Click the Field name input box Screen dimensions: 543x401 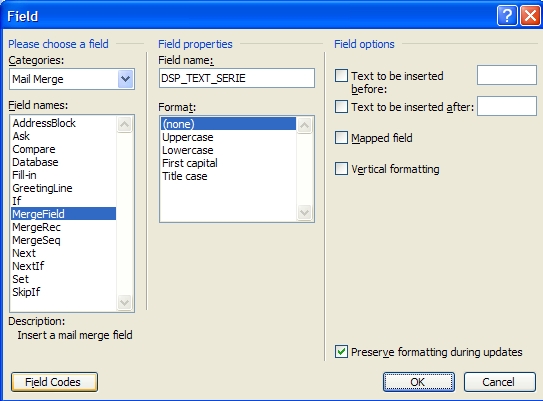[x=237, y=78]
